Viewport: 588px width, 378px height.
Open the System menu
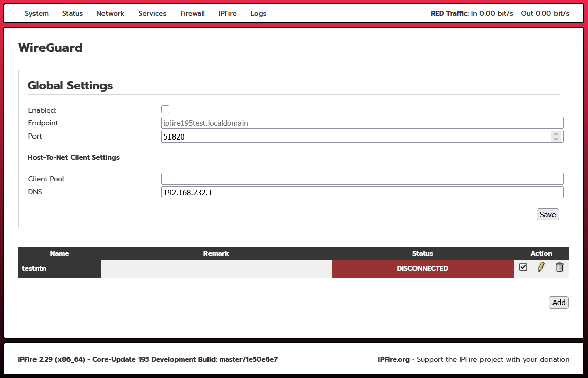coord(37,14)
